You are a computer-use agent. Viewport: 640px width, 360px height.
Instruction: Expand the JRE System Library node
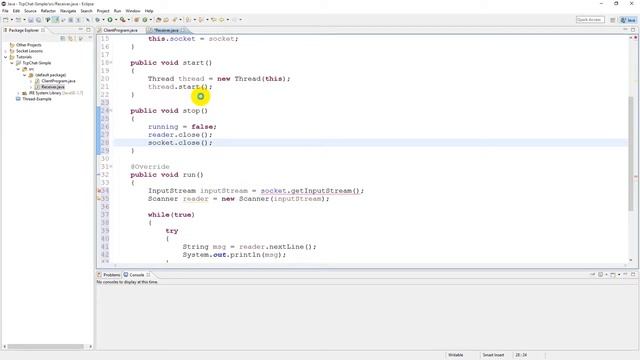(x=18, y=93)
